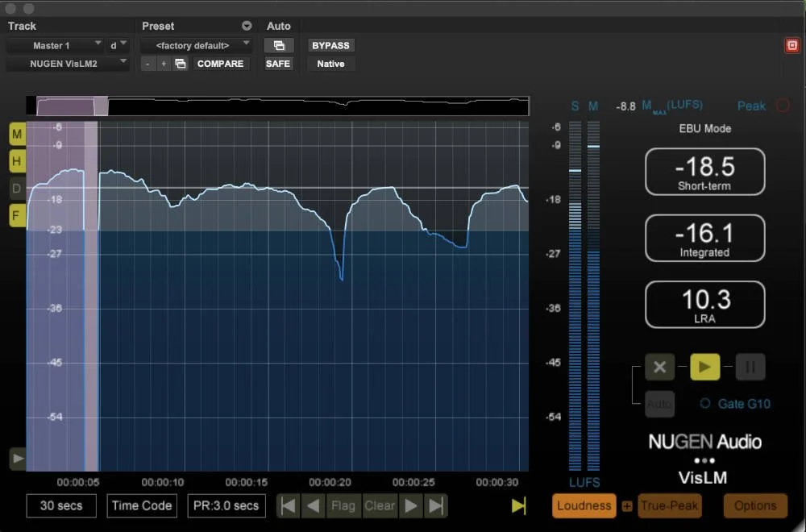Open the Master 1 track selector
The width and height of the screenshot is (806, 532).
point(55,46)
